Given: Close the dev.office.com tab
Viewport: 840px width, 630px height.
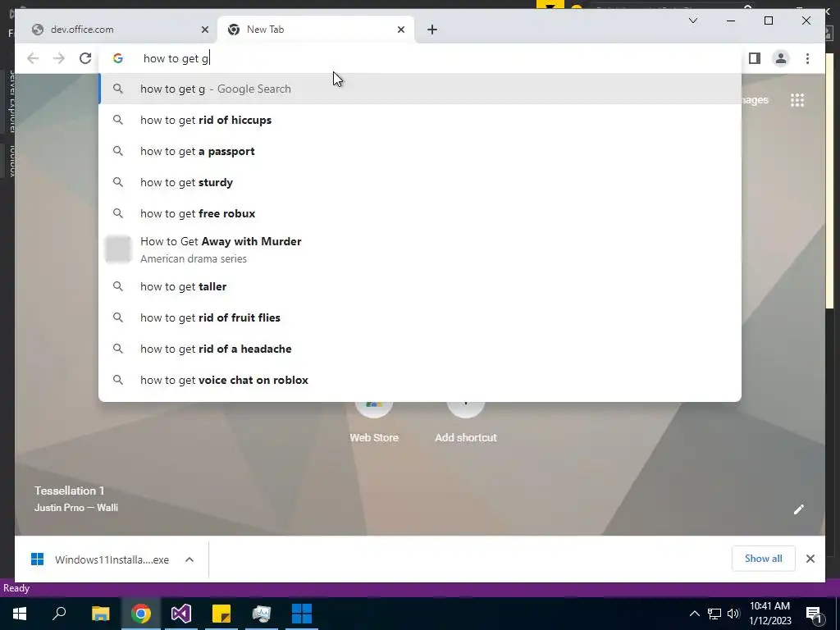Looking at the screenshot, I should coord(204,30).
